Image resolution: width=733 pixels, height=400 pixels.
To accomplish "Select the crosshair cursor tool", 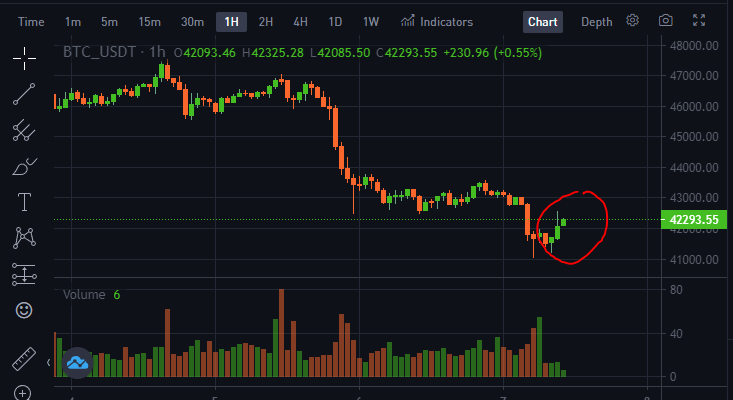I will tap(24, 58).
